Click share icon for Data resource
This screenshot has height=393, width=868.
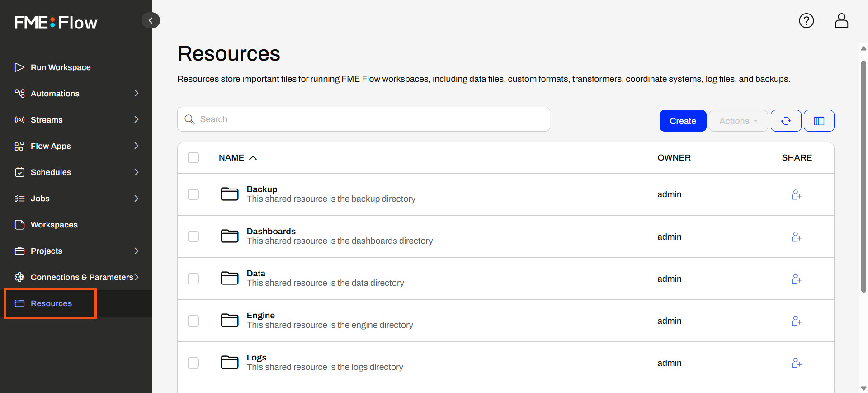pos(796,279)
